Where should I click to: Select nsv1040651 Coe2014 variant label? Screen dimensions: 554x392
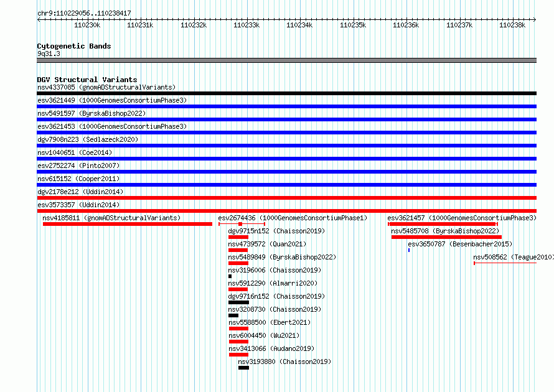coord(75,152)
